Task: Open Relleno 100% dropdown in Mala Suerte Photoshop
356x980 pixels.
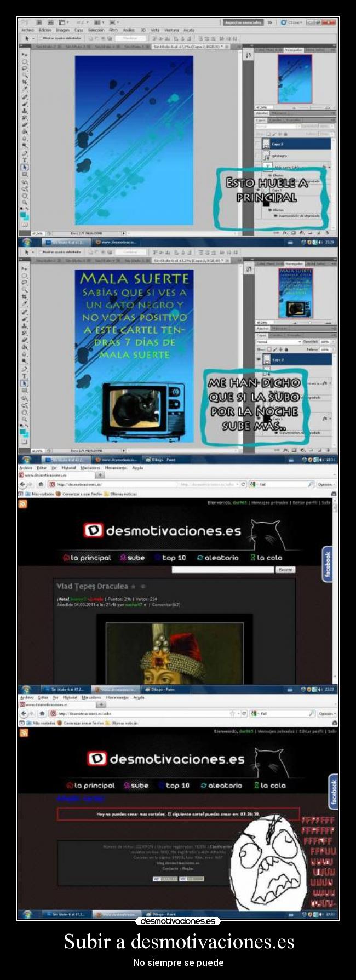Action: point(332,348)
